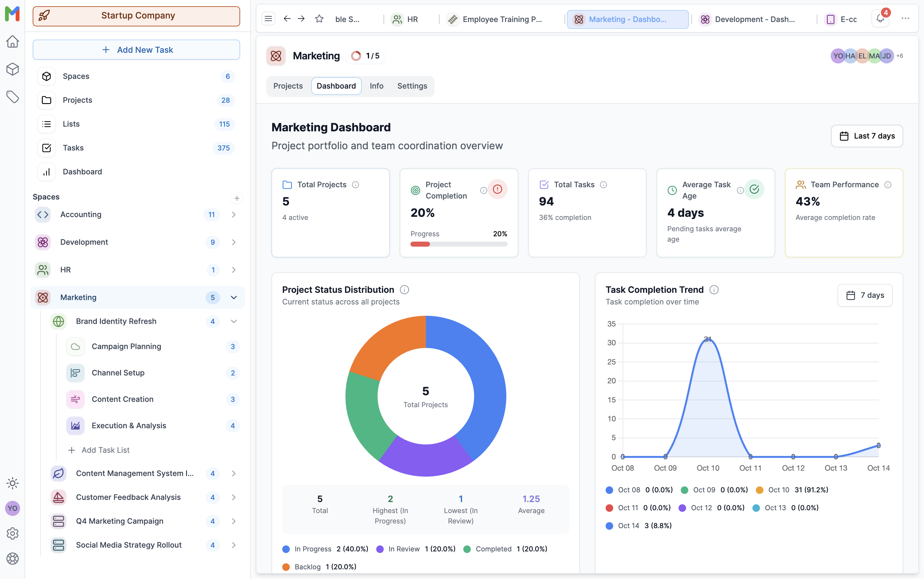Switch to the Info tab

click(x=376, y=86)
